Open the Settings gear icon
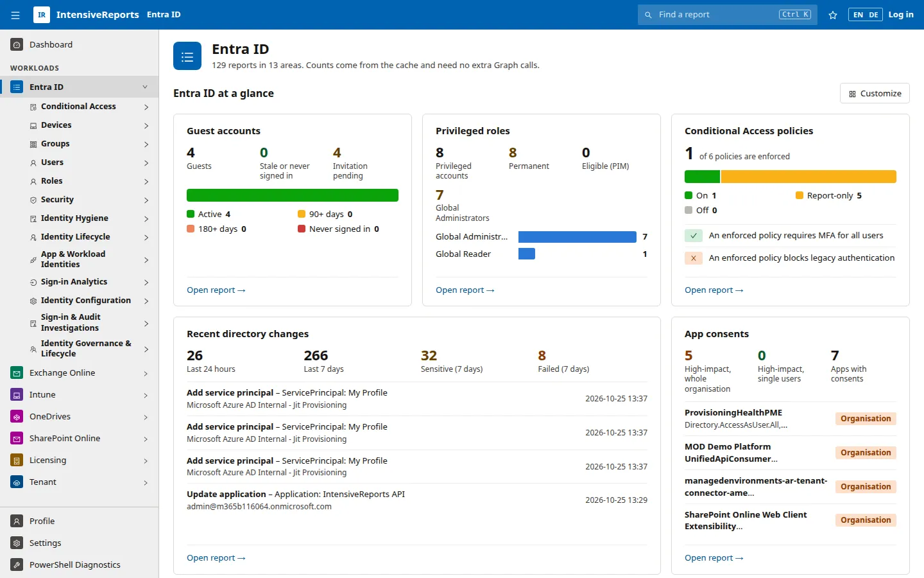924x578 pixels. [17, 543]
